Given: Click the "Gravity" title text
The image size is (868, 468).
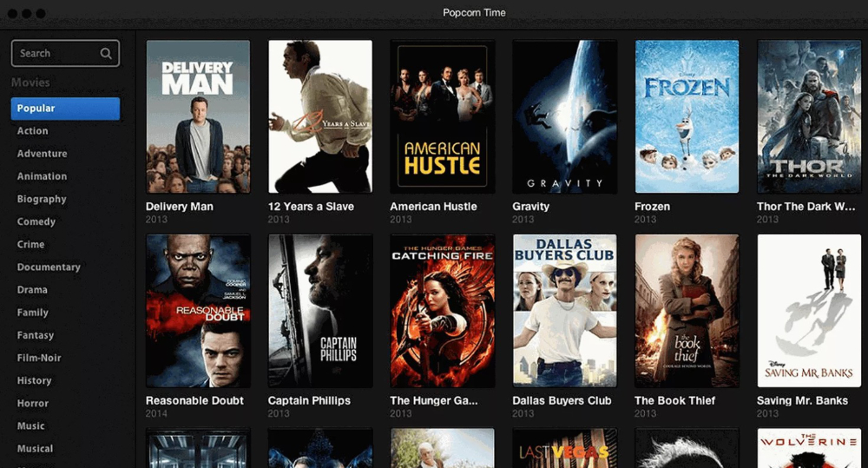Looking at the screenshot, I should click(531, 207).
